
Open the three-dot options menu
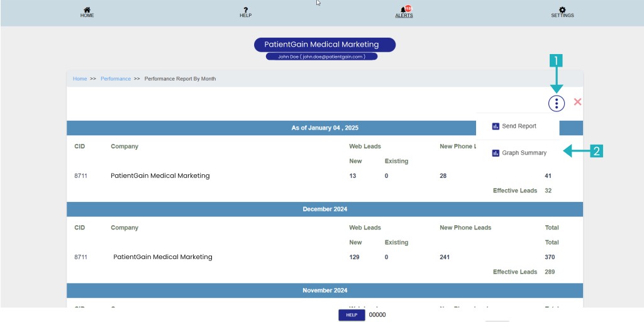coord(557,103)
